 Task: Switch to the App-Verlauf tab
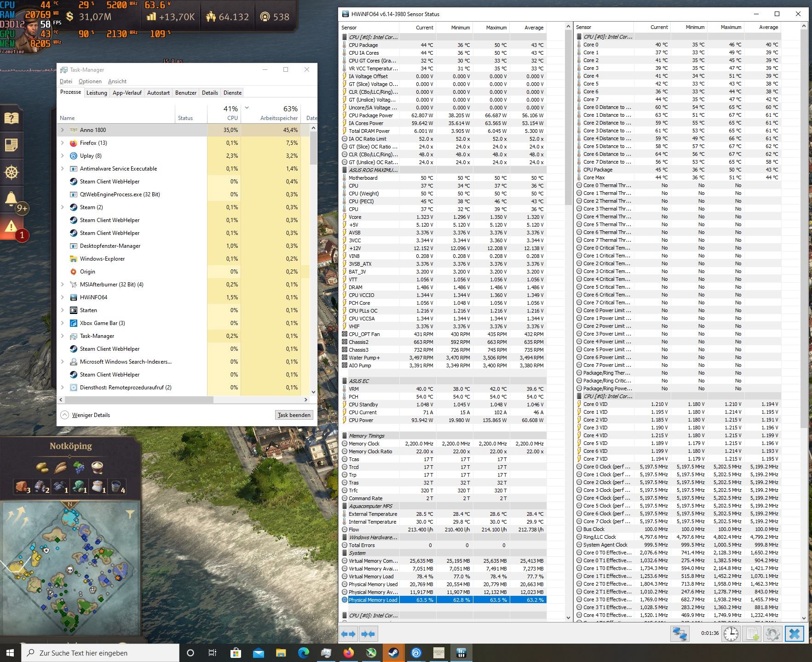tap(127, 93)
